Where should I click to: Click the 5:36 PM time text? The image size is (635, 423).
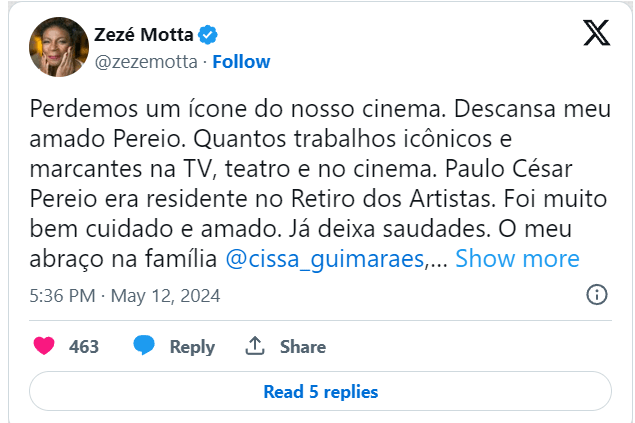point(62,296)
